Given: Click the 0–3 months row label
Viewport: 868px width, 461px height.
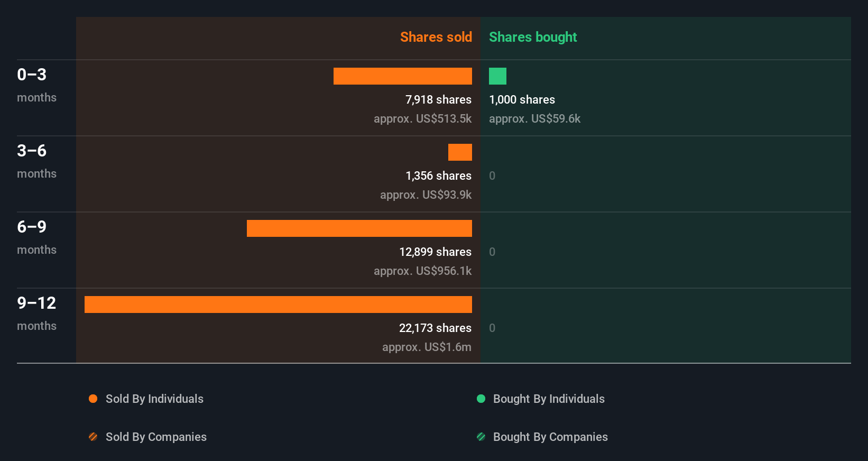Looking at the screenshot, I should coord(36,85).
